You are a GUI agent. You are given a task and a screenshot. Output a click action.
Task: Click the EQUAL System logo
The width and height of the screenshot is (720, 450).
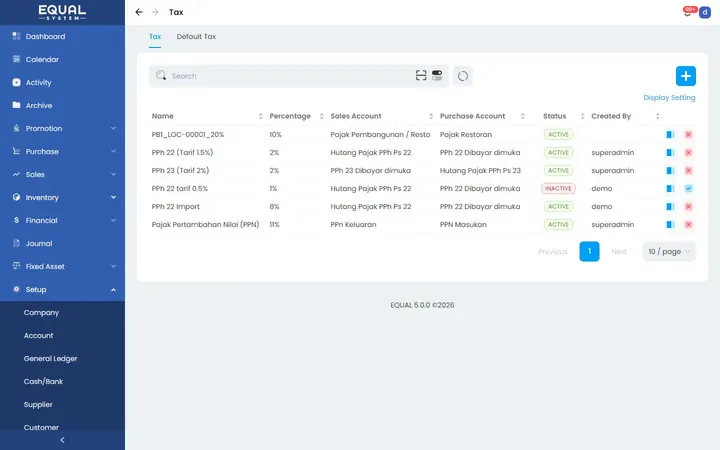[62, 12]
